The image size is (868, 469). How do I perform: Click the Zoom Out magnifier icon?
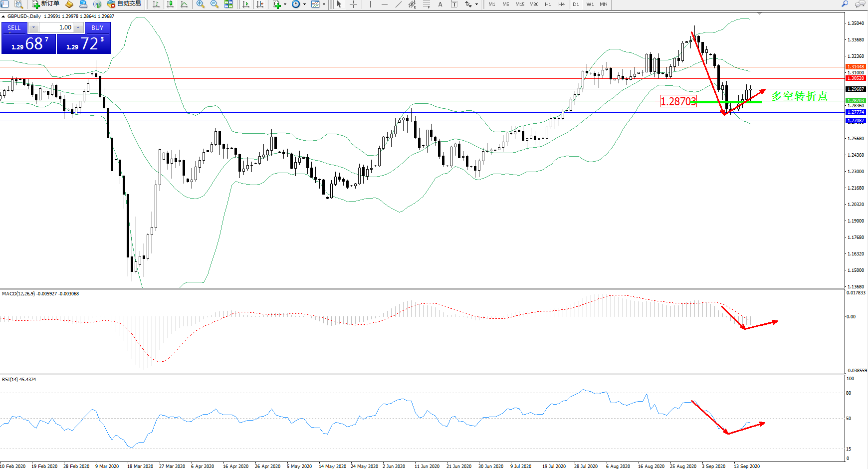point(215,4)
